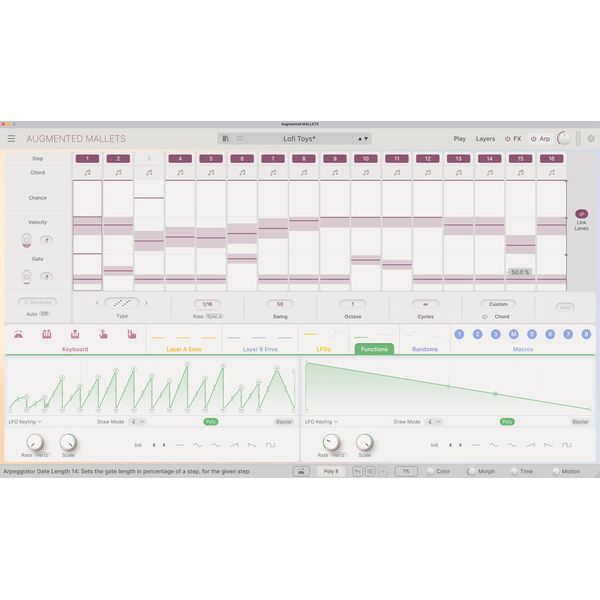
Task: Click Init in left function panel
Action: (138, 445)
